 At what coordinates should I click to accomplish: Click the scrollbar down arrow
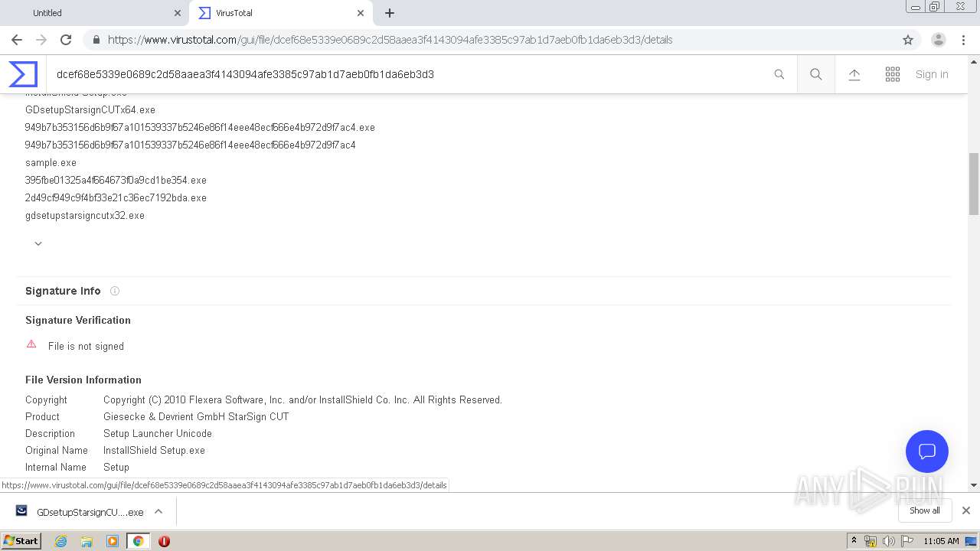click(974, 485)
